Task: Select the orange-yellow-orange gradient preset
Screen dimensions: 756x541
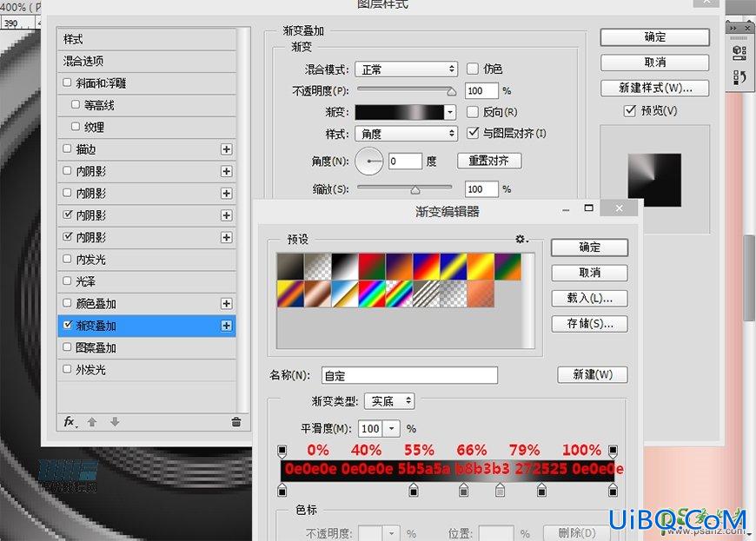Action: click(x=481, y=267)
